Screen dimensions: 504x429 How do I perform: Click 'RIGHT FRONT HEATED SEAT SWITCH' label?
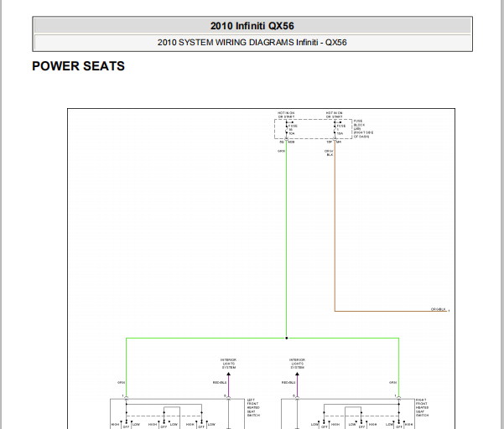(422, 408)
